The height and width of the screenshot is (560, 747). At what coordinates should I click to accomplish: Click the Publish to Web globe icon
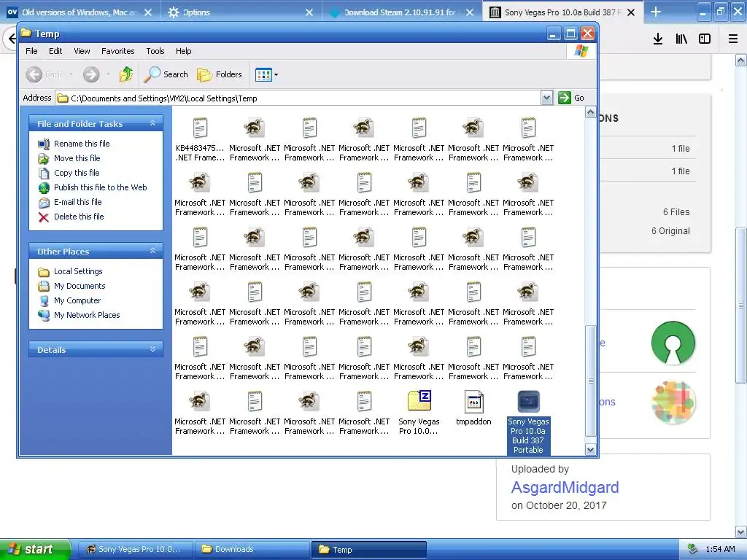click(x=44, y=187)
